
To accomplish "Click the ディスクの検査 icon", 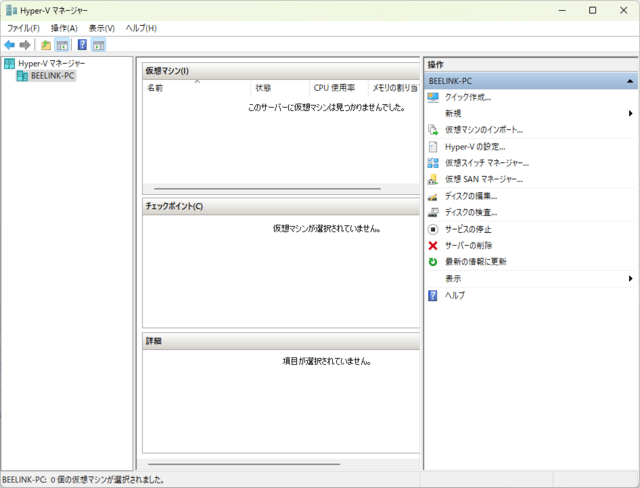I will click(433, 212).
